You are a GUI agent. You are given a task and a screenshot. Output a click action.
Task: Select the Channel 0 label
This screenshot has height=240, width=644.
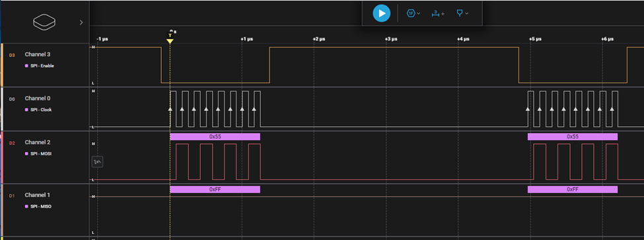pyautogui.click(x=38, y=99)
